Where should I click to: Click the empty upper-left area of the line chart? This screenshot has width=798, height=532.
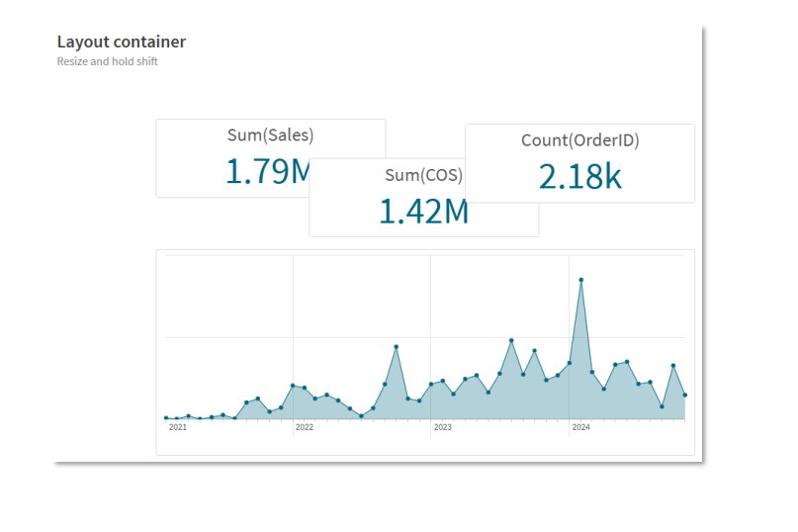point(218,297)
